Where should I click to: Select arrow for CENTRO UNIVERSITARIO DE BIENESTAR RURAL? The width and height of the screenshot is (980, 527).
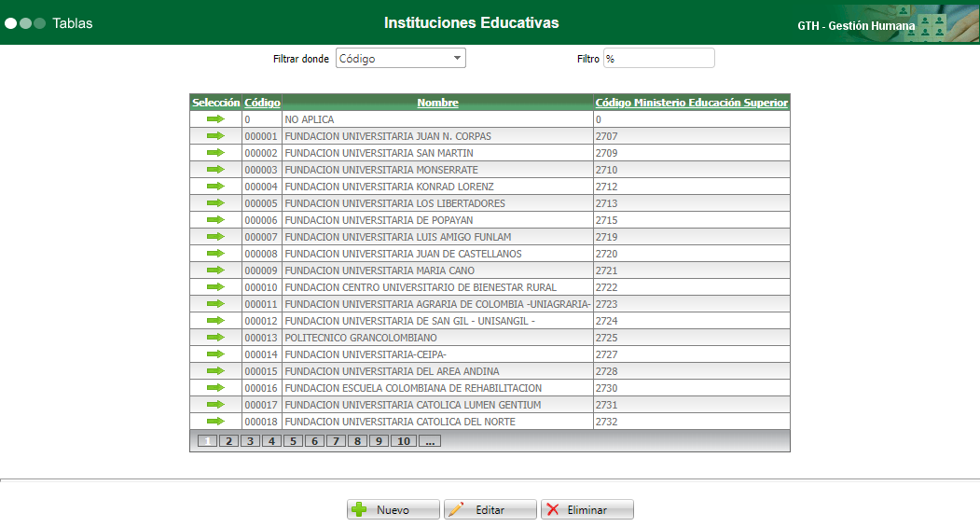click(215, 287)
